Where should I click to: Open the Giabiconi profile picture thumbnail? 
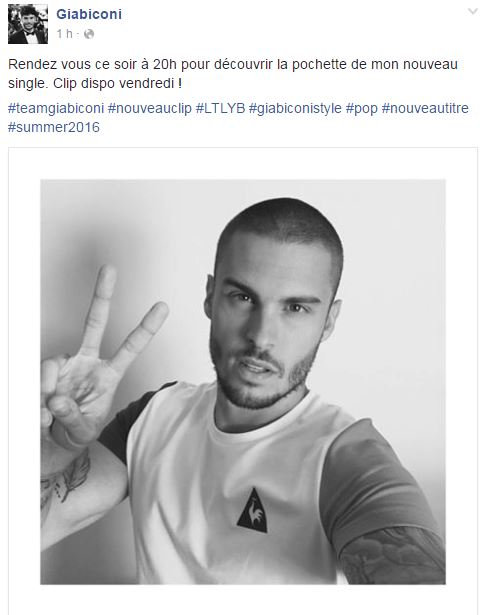tap(28, 24)
